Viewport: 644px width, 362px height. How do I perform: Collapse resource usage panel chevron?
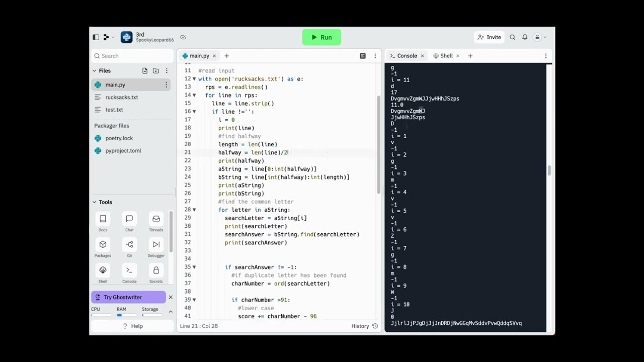[171, 312]
